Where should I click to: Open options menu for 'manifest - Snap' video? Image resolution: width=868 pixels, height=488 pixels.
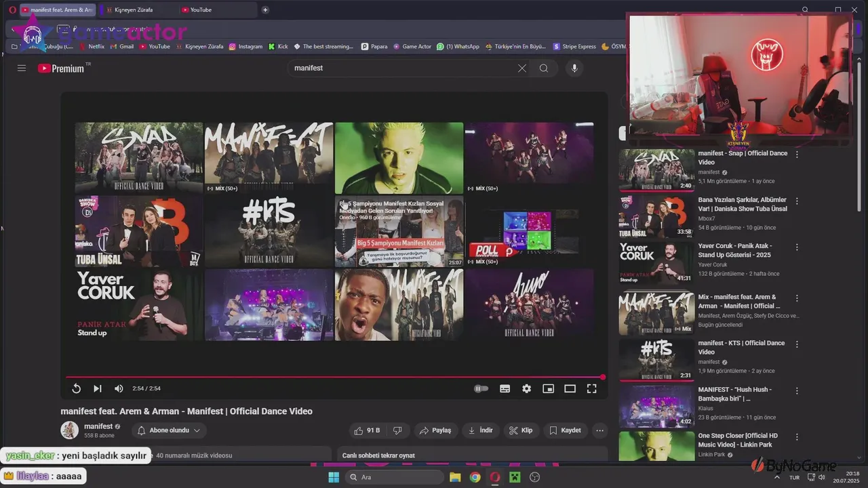point(797,155)
